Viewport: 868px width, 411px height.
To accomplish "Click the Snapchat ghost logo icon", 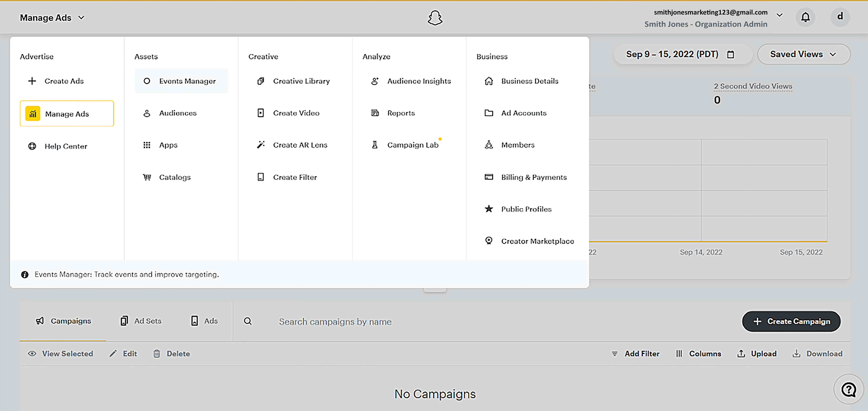I will point(435,18).
